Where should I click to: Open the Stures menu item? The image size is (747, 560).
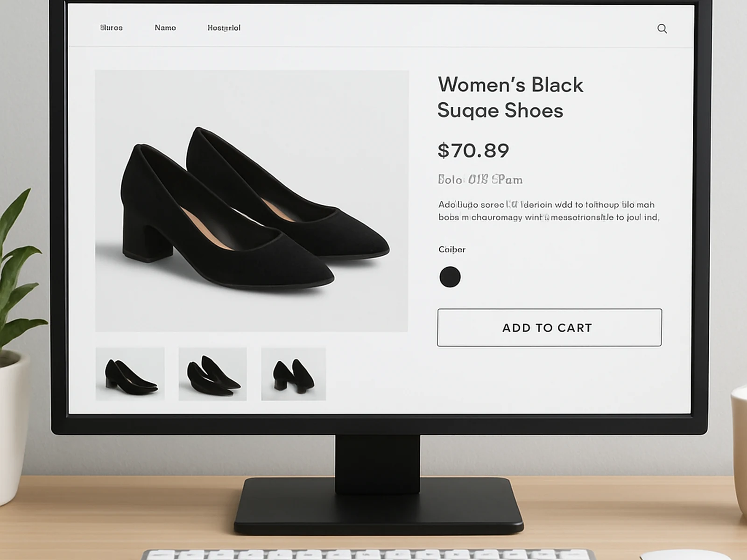[x=111, y=28]
